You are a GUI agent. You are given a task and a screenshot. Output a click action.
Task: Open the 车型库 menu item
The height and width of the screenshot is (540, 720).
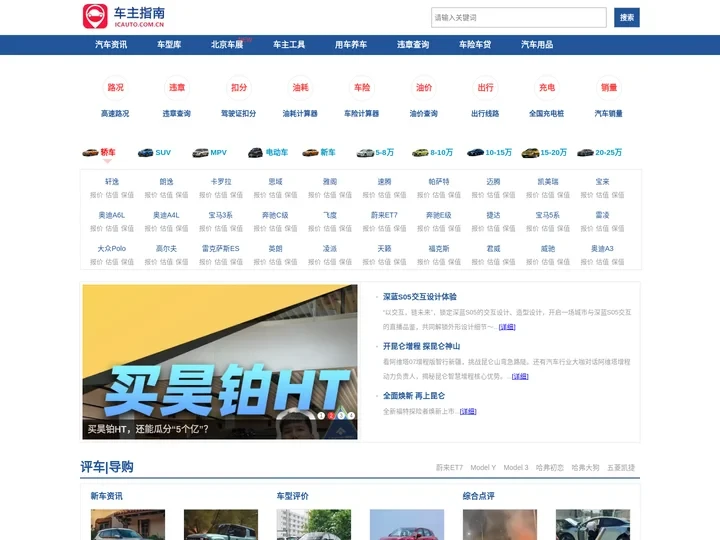[169, 45]
